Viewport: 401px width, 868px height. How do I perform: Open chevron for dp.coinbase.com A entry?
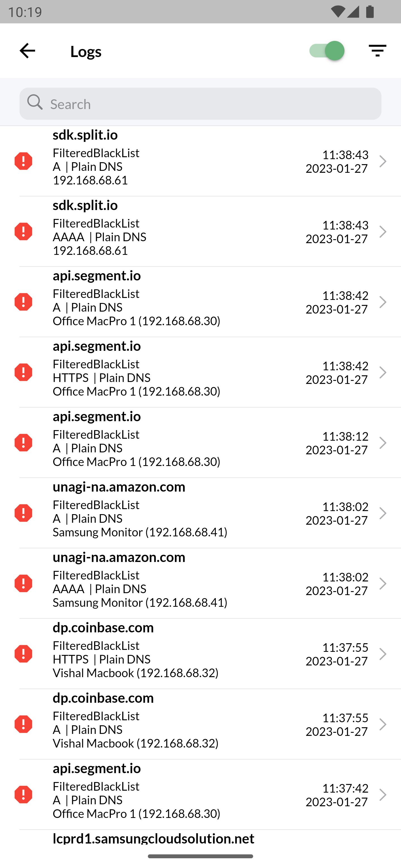(x=382, y=724)
